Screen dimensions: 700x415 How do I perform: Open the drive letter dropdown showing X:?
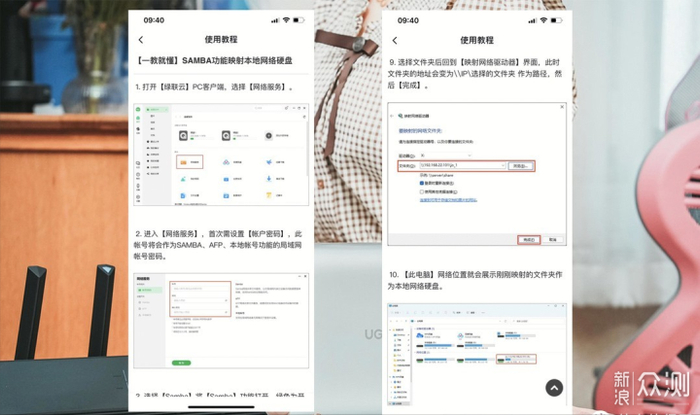[446, 155]
